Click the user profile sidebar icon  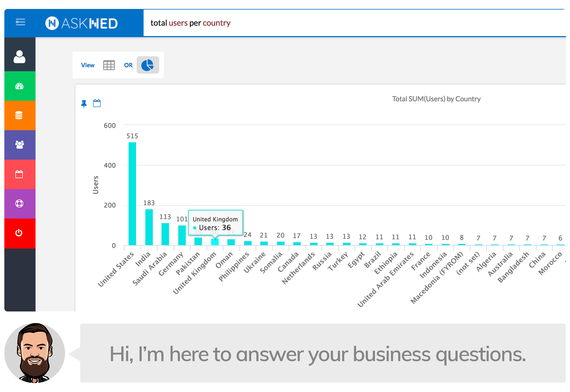(19, 57)
